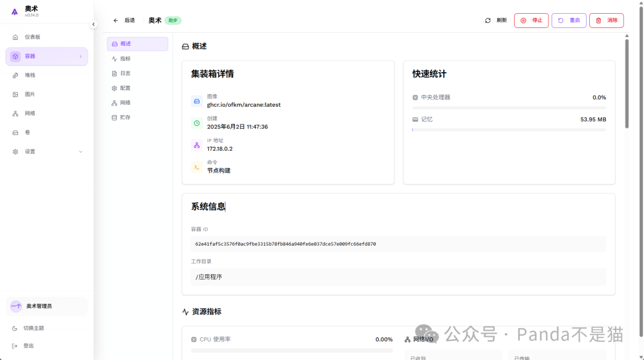Click the 图片 image icon in sidebar
644x360 pixels.
coord(15,94)
